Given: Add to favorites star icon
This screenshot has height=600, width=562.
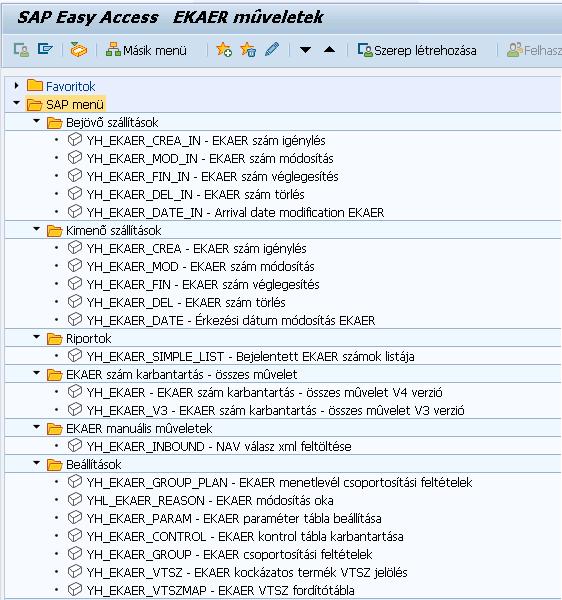Looking at the screenshot, I should [224, 50].
